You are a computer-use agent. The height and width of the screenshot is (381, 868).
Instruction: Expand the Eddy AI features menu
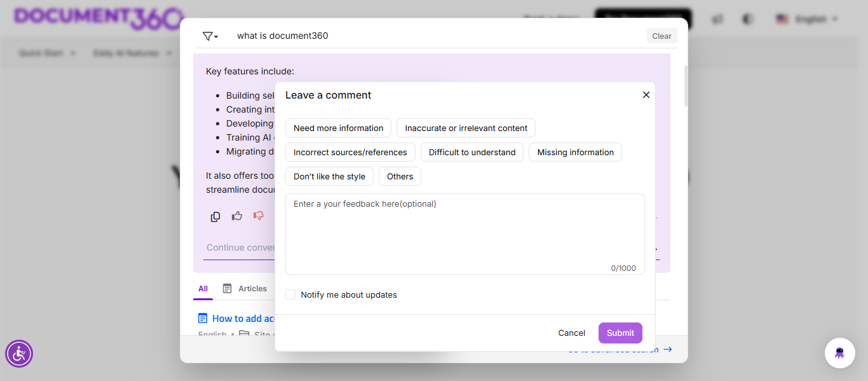132,53
